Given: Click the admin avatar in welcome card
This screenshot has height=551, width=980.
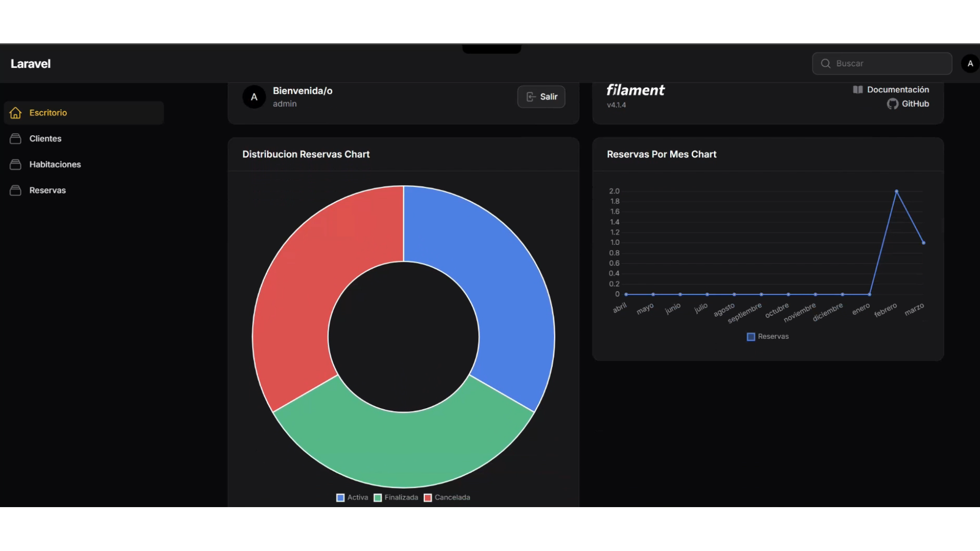Looking at the screenshot, I should click(254, 97).
